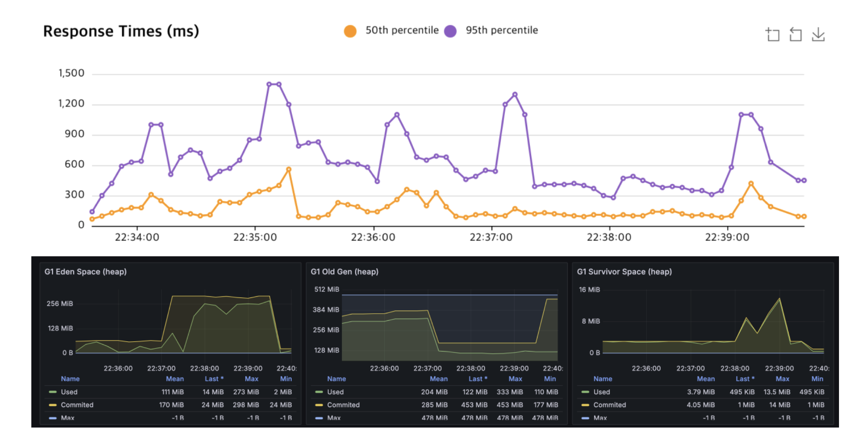This screenshot has height=443, width=868.
Task: Click the area zoom toolbox icon
Action: click(772, 35)
